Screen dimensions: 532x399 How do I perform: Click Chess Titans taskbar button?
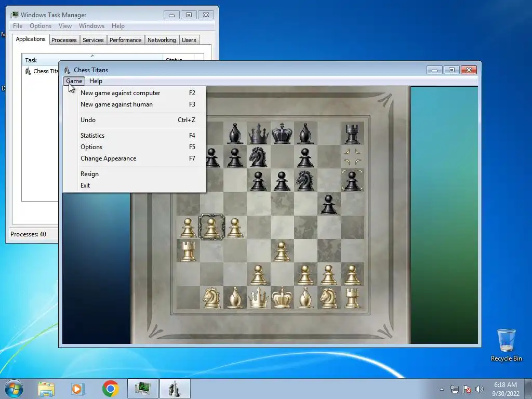[x=175, y=389]
